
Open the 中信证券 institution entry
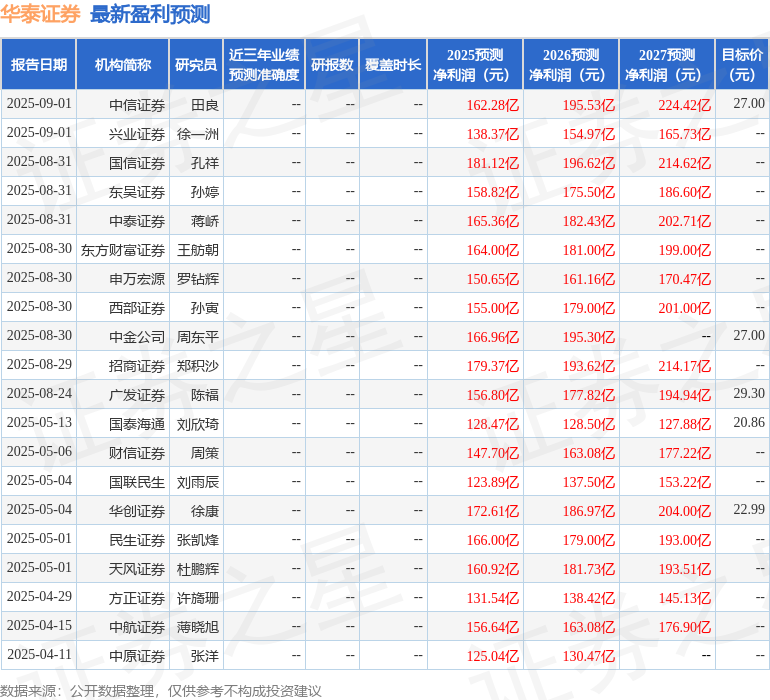click(137, 105)
